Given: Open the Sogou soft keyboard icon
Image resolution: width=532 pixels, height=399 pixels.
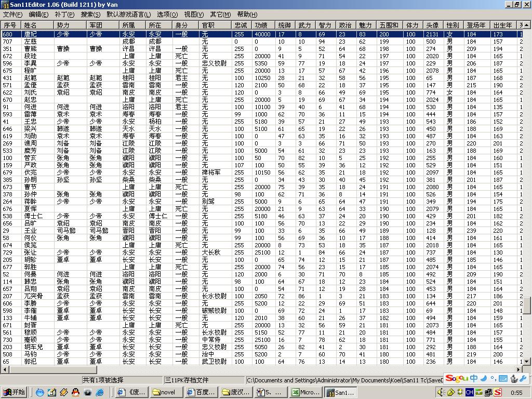Looking at the screenshot, I should (x=503, y=379).
